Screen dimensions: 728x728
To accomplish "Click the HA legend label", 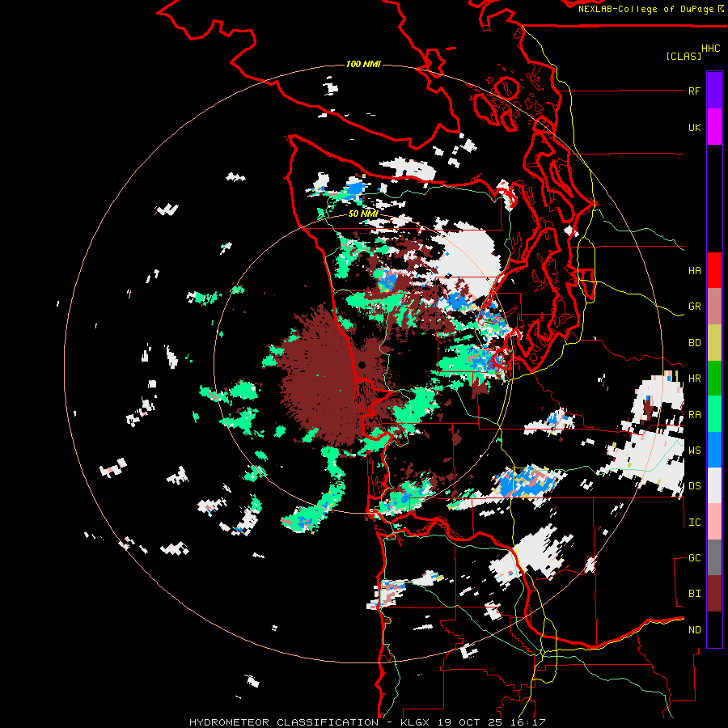I will click(x=694, y=271).
